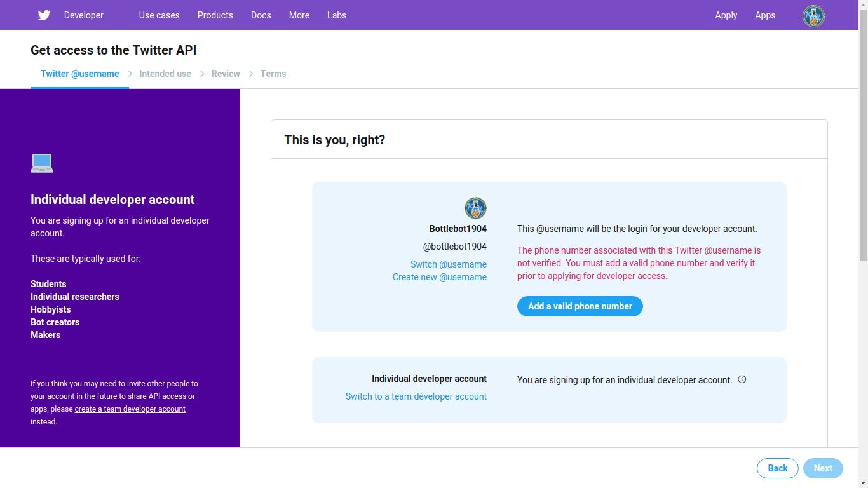Select the Review step
868x488 pixels.
226,74
